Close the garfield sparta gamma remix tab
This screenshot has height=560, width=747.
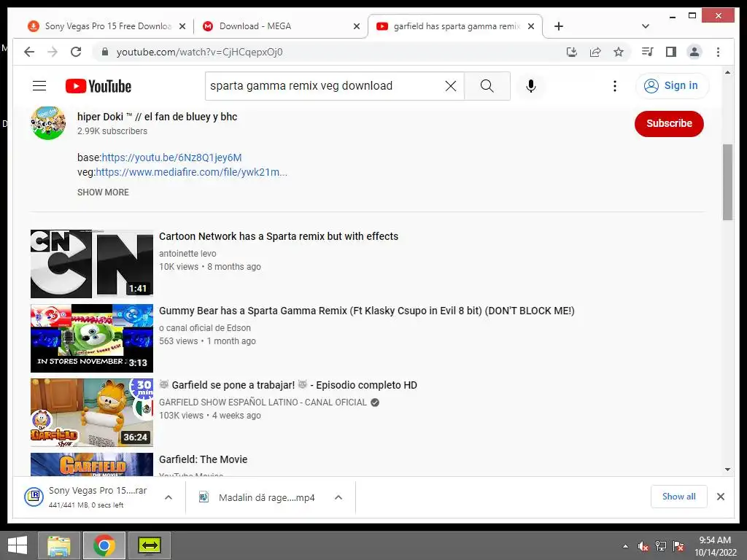point(531,27)
